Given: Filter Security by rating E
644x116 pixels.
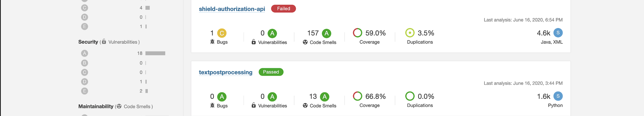Looking at the screenshot, I should 85,91.
